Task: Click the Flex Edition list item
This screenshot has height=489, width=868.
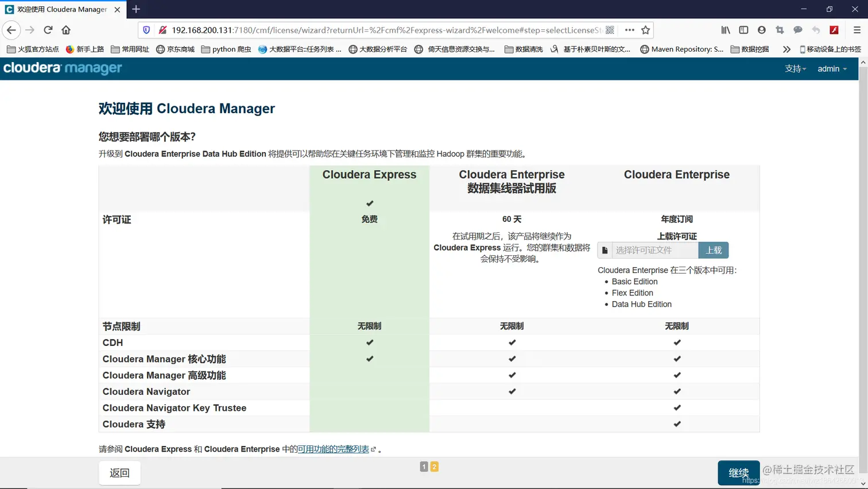Action: pyautogui.click(x=632, y=293)
